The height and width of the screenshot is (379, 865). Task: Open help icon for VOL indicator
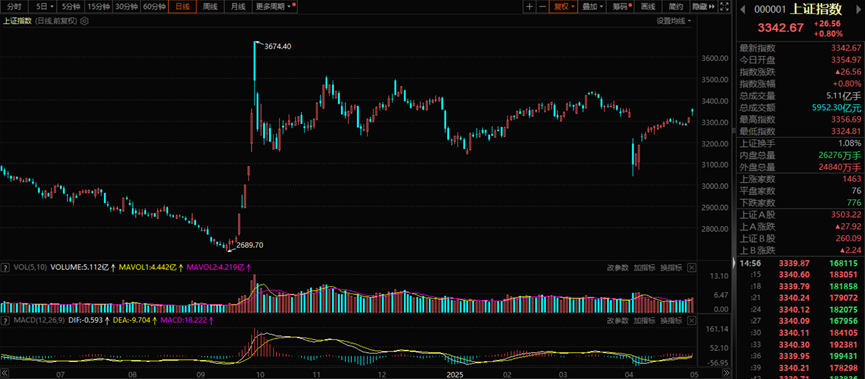point(5,267)
